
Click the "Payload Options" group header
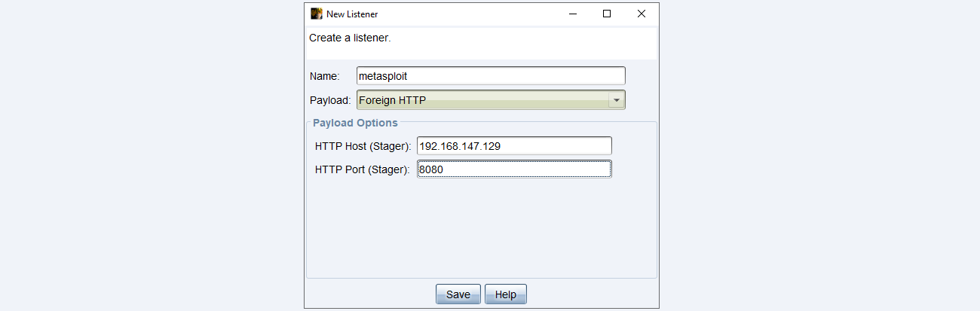pos(355,122)
